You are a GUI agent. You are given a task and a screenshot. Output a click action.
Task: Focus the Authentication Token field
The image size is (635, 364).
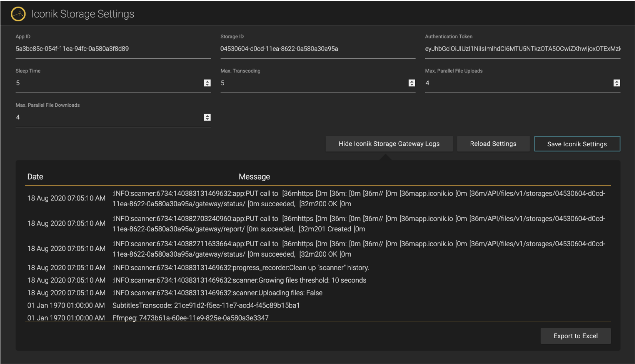pyautogui.click(x=523, y=49)
